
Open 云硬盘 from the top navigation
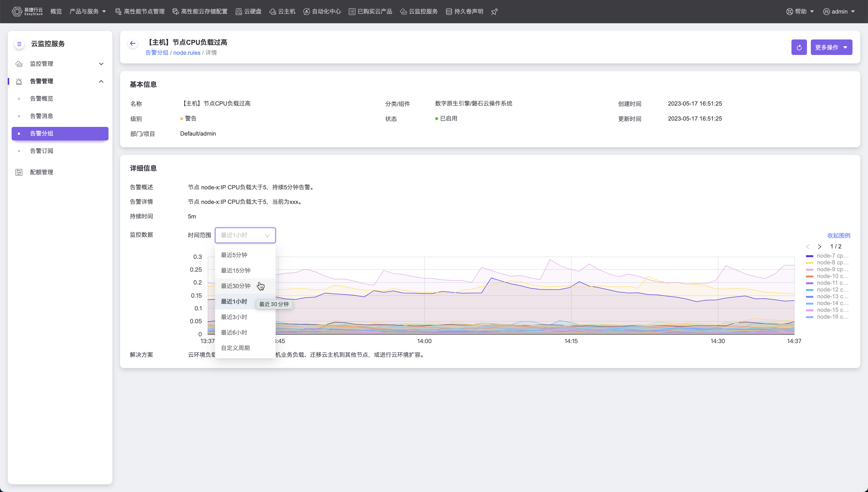[x=248, y=11]
